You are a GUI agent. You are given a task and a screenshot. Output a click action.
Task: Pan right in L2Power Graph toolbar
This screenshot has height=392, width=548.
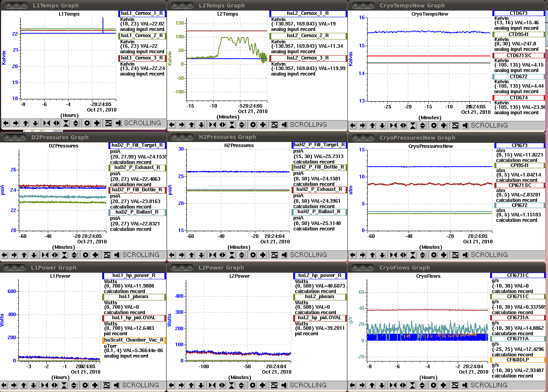[x=181, y=385]
